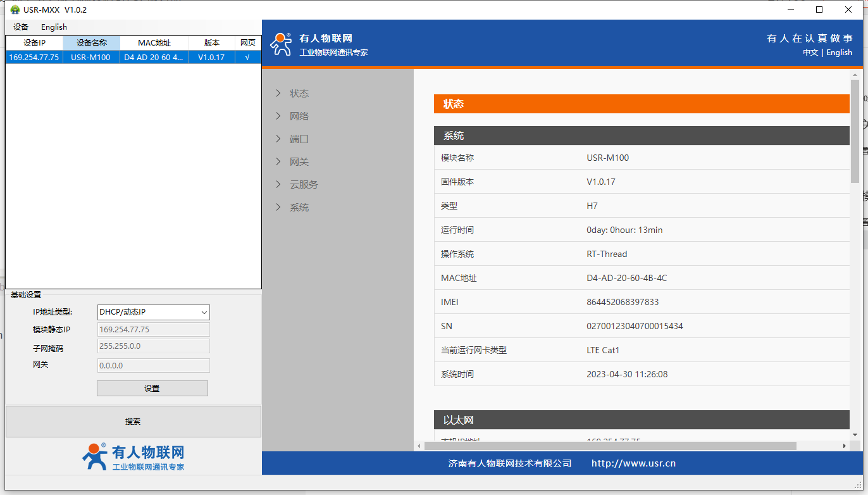Click the MAC cell D4 AD 20 60

point(154,57)
